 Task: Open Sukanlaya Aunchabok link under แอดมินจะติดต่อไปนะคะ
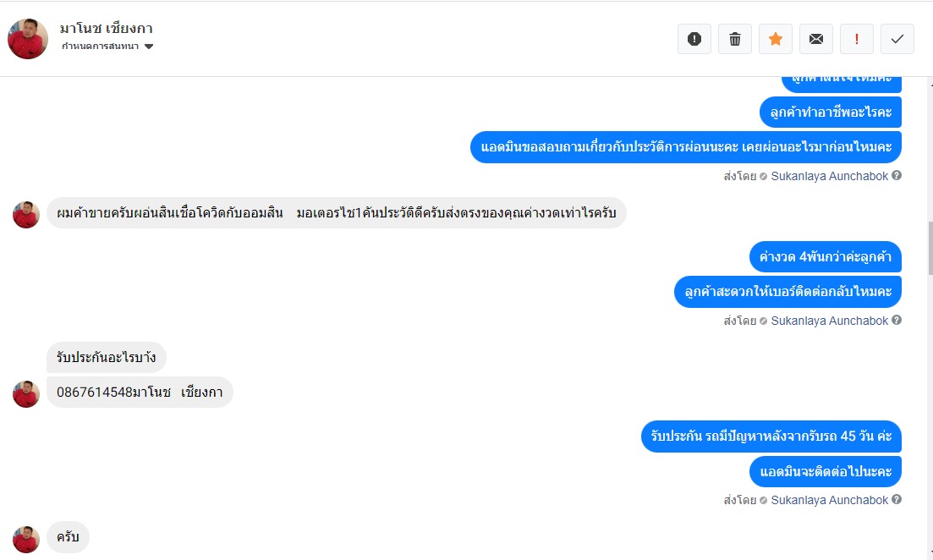pos(829,500)
